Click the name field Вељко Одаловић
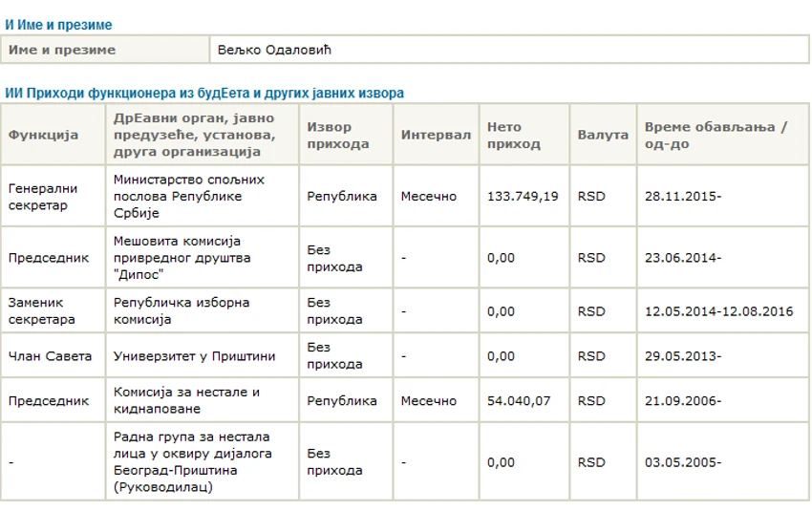 coord(509,50)
